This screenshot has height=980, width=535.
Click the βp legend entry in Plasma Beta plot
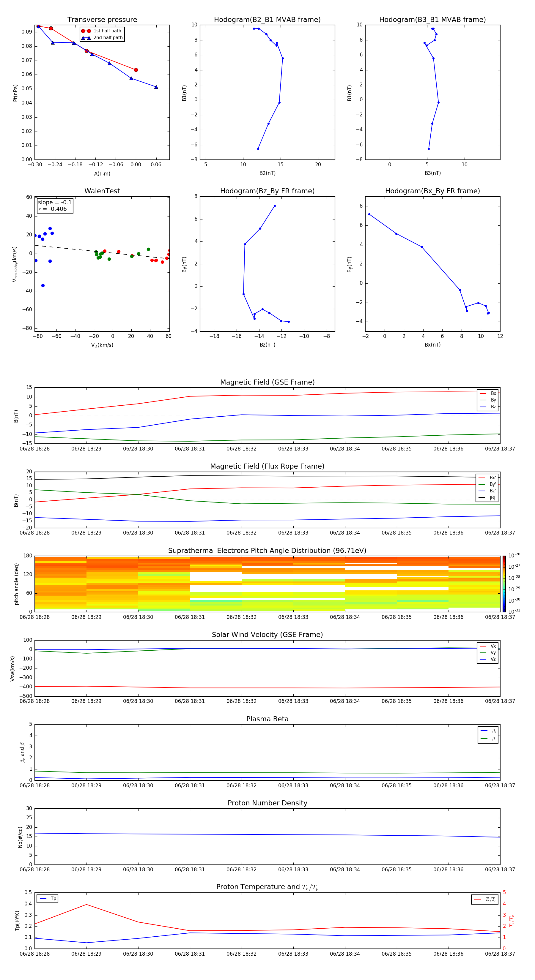488,731
